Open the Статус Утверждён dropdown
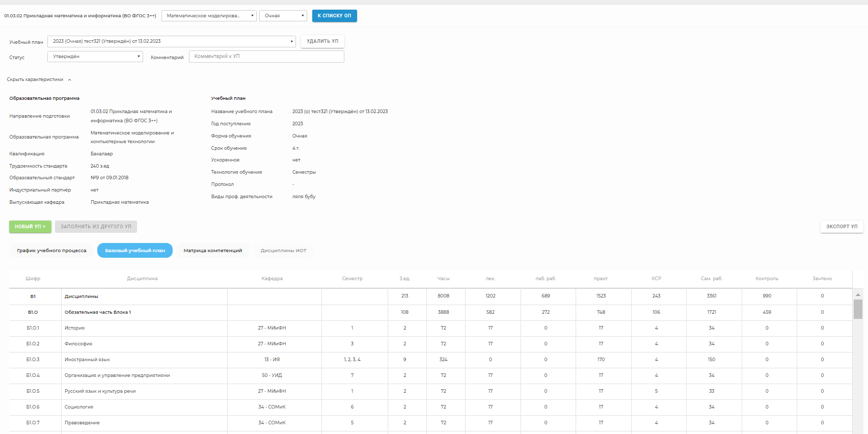This screenshot has height=434, width=868. 95,57
